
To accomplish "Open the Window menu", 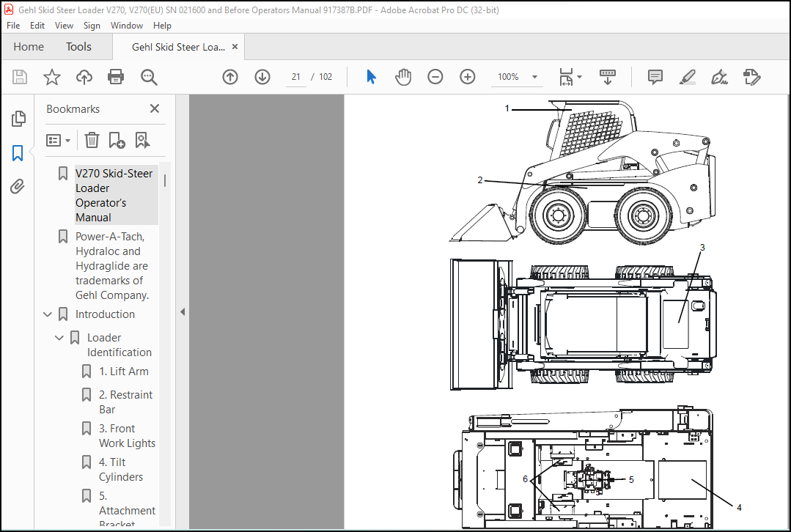I will [127, 25].
